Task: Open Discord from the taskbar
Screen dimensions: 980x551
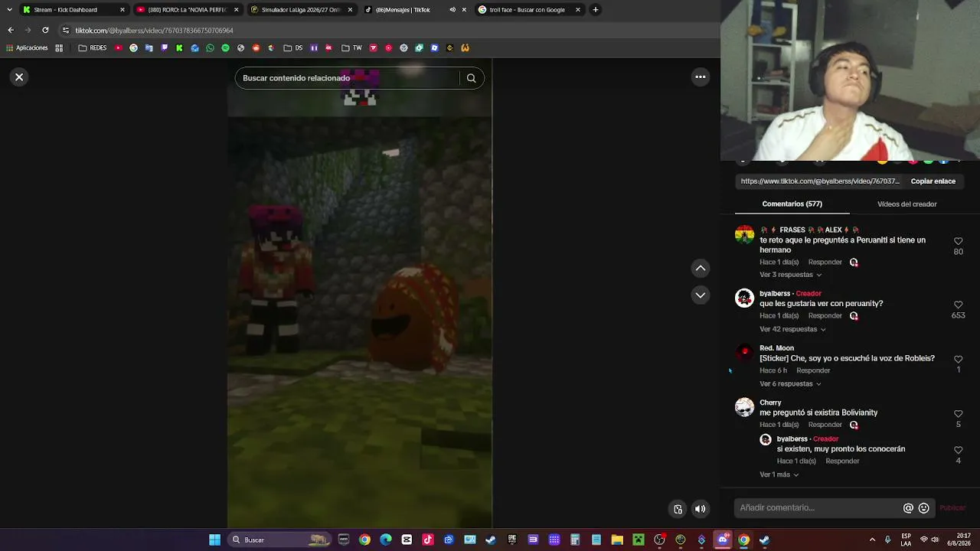Action: click(x=722, y=540)
